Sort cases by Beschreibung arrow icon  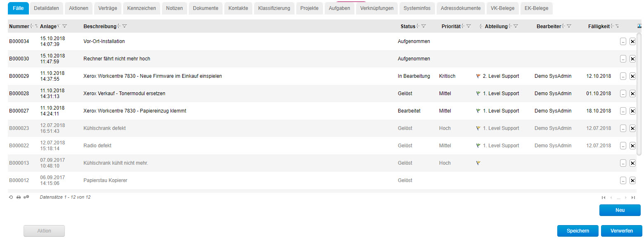[119, 26]
